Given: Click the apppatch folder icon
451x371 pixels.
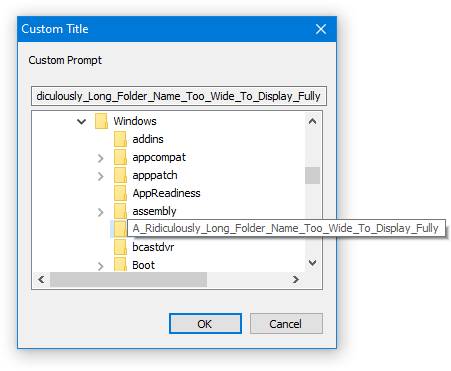Looking at the screenshot, I should tap(120, 175).
